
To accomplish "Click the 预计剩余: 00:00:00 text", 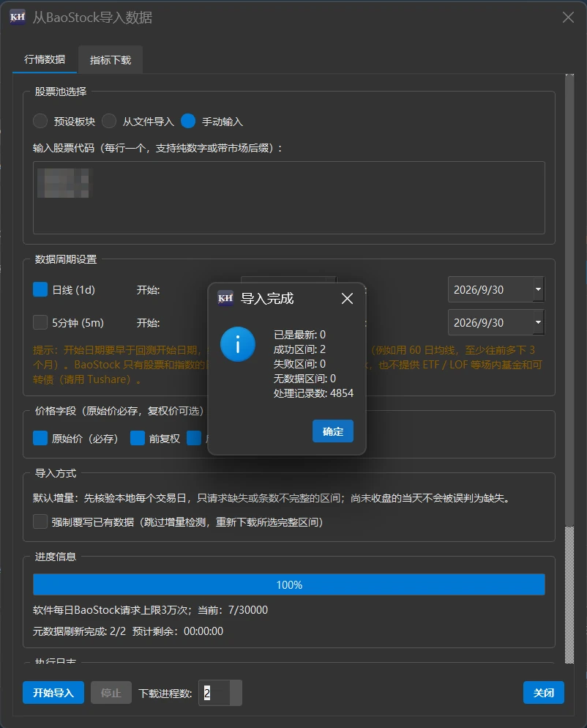I will pyautogui.click(x=178, y=631).
